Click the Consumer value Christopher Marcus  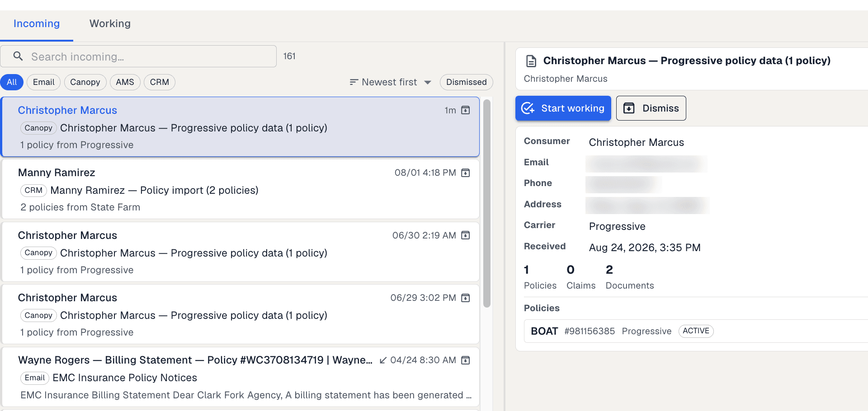pos(637,142)
